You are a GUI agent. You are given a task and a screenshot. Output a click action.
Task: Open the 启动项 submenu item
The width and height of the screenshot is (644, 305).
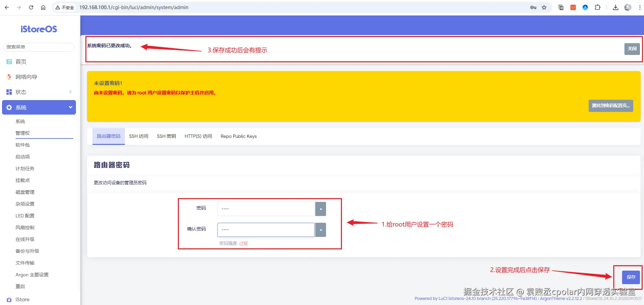(x=23, y=157)
